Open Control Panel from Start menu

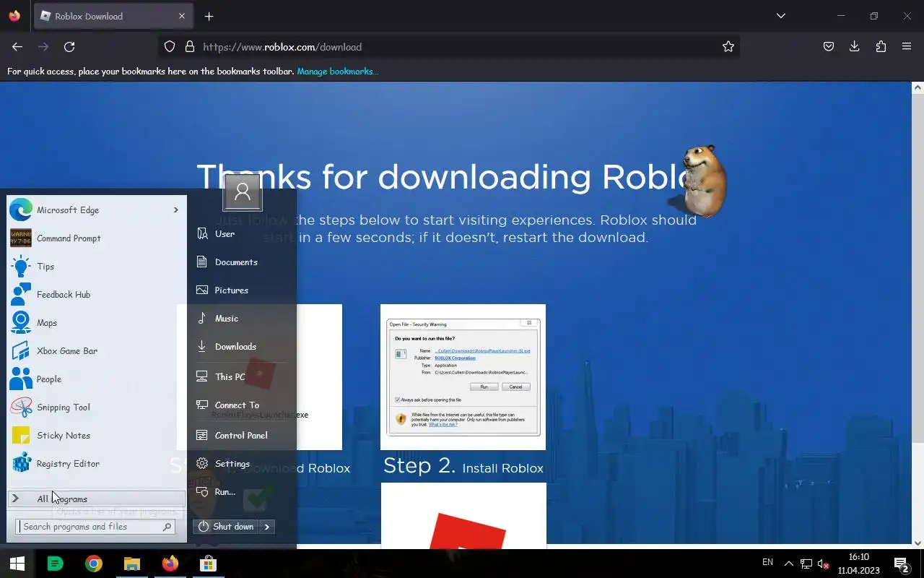click(241, 436)
